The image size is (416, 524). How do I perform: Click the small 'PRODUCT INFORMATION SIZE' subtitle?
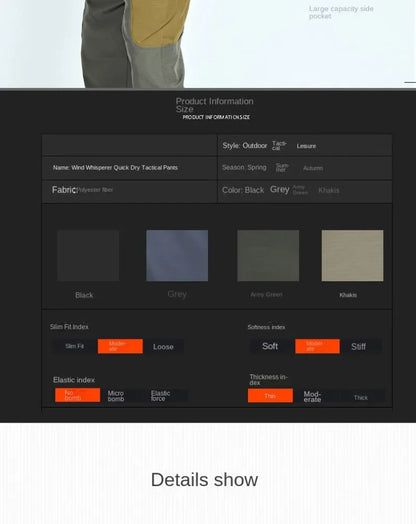pos(216,117)
